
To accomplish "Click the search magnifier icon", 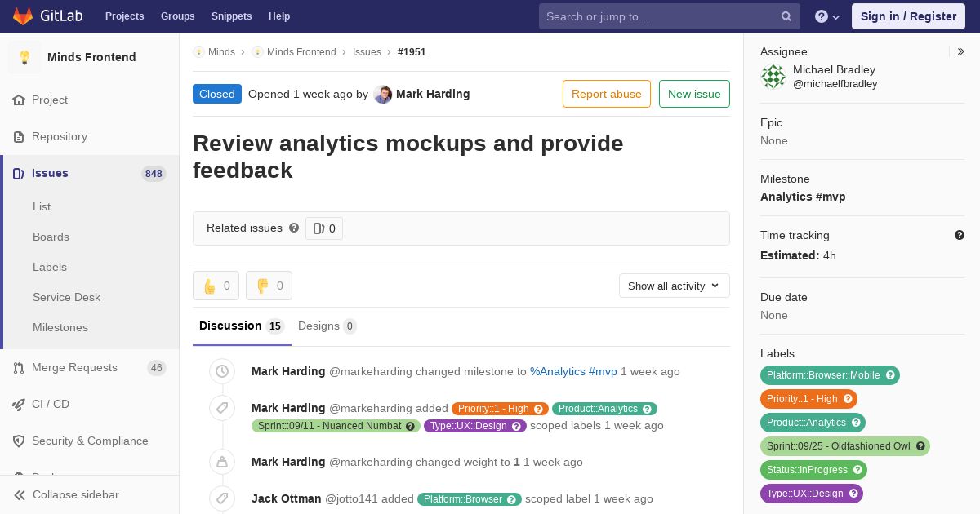I will click(786, 16).
